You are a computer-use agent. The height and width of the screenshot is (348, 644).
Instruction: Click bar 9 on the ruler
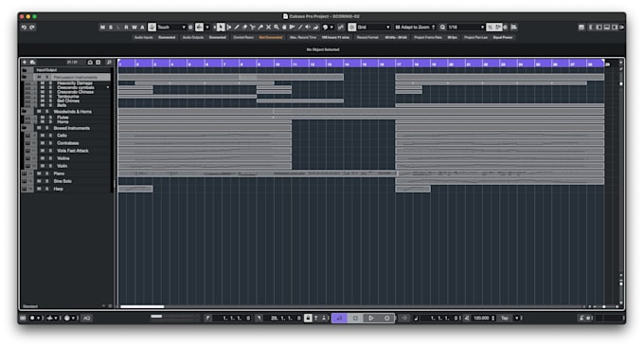(259, 64)
